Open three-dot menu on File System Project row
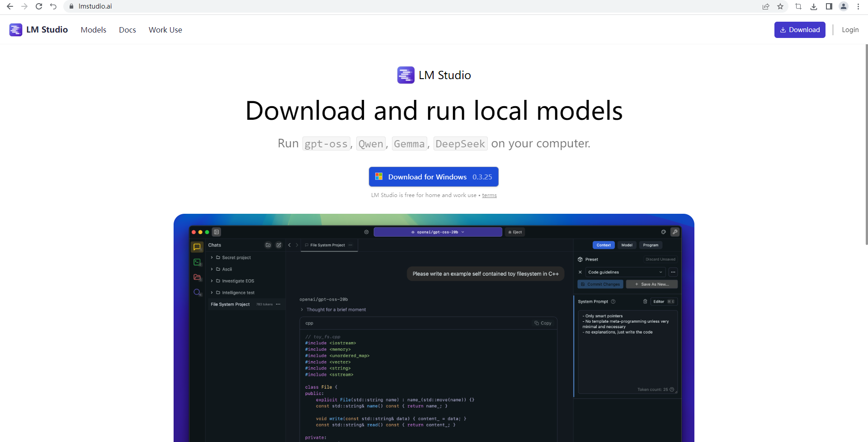The image size is (868, 442). click(x=278, y=305)
